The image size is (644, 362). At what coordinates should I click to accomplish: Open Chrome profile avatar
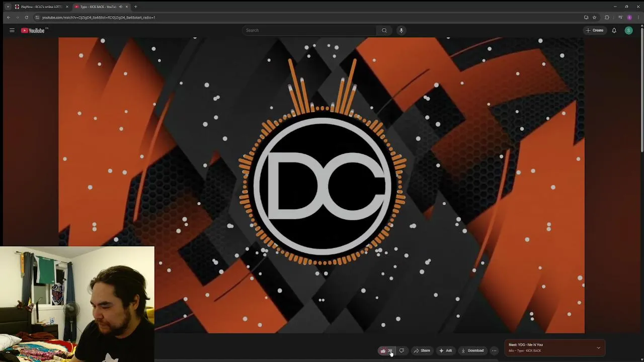[629, 17]
